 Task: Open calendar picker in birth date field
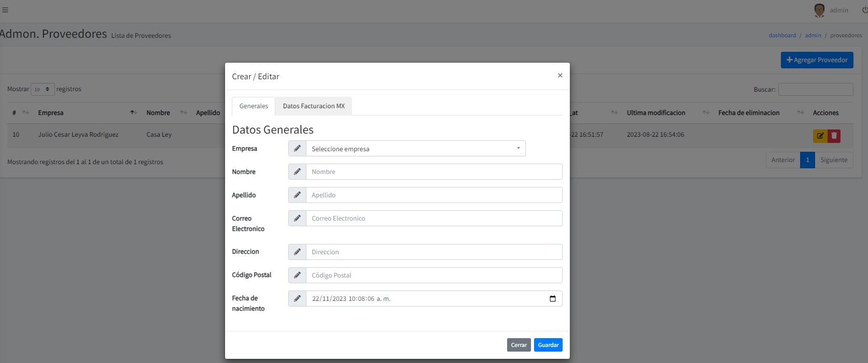click(x=552, y=299)
